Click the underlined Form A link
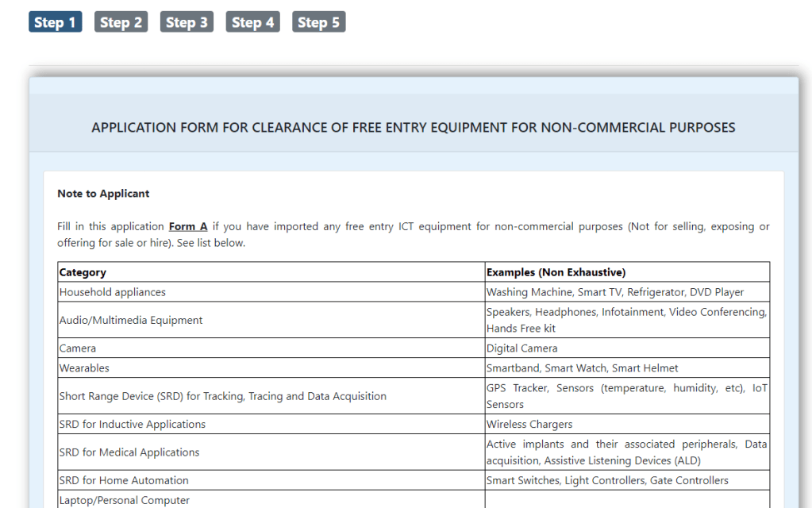812x508 pixels. coord(188,226)
